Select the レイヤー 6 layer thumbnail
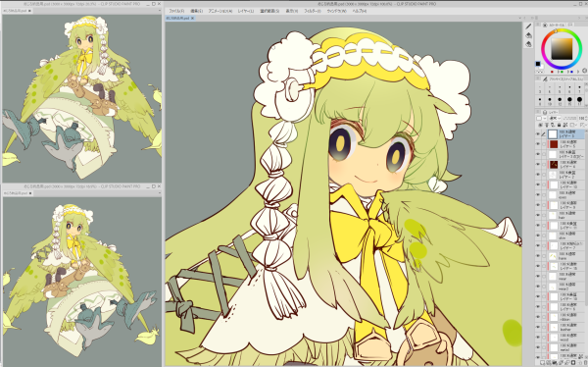 coord(554,165)
